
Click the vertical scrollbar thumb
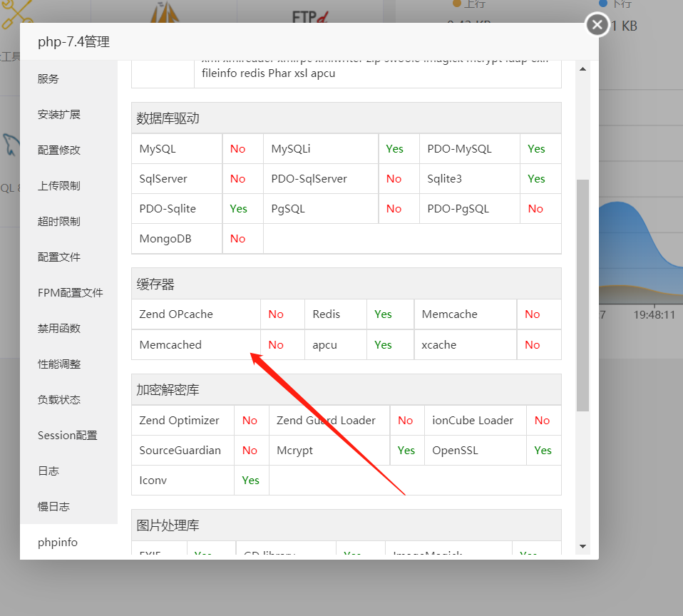582,295
